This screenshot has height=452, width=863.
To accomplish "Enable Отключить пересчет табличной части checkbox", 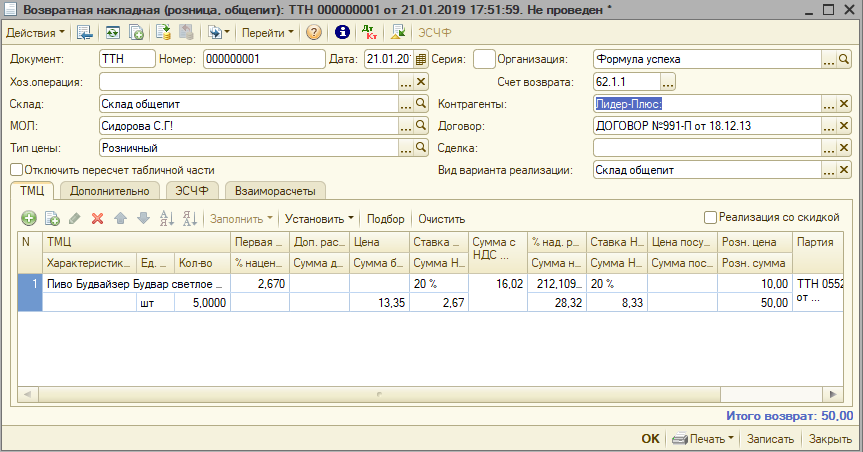I will click(16, 170).
